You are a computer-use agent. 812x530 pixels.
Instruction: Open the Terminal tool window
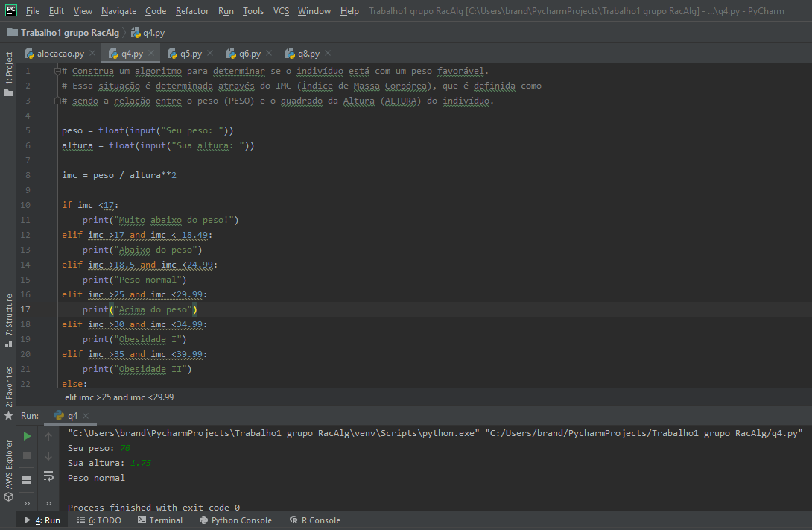(160, 520)
